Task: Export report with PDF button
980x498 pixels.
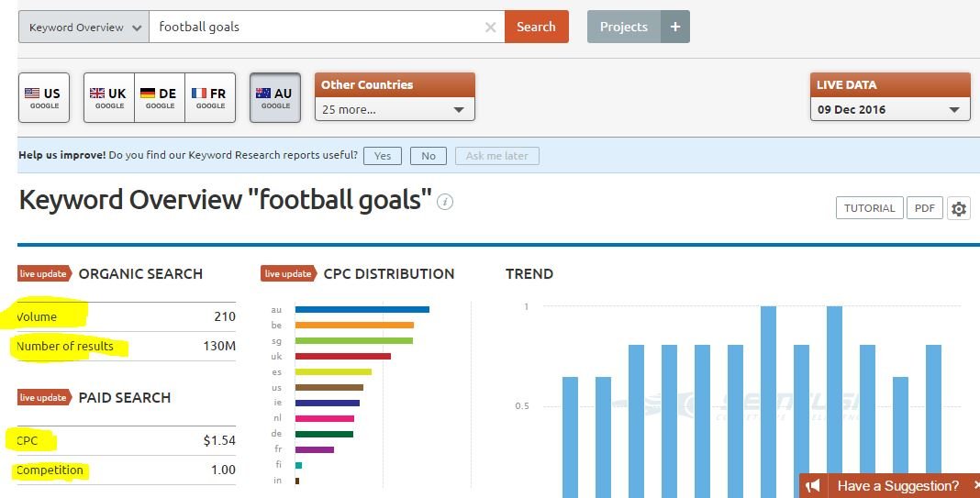Action: click(x=924, y=208)
